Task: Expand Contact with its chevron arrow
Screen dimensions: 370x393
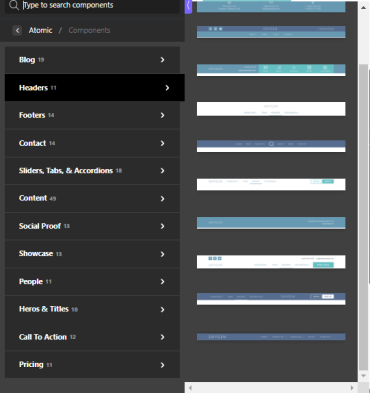Action: 162,143
